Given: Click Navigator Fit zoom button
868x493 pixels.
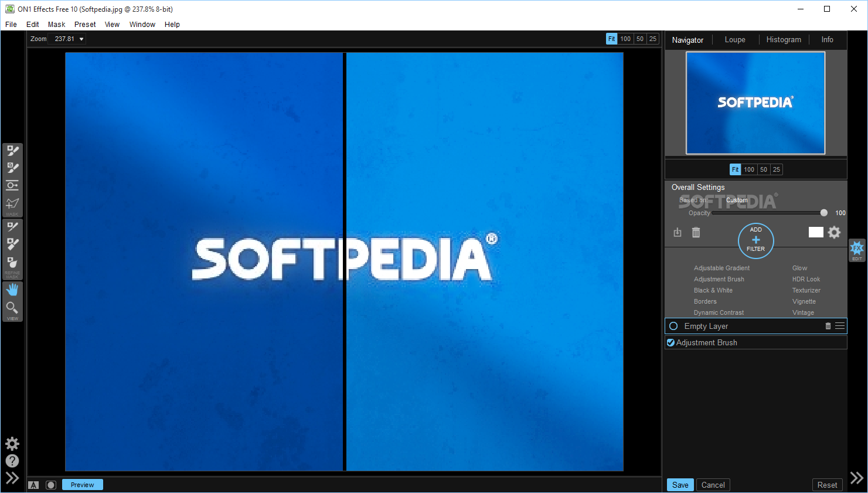Looking at the screenshot, I should [735, 169].
